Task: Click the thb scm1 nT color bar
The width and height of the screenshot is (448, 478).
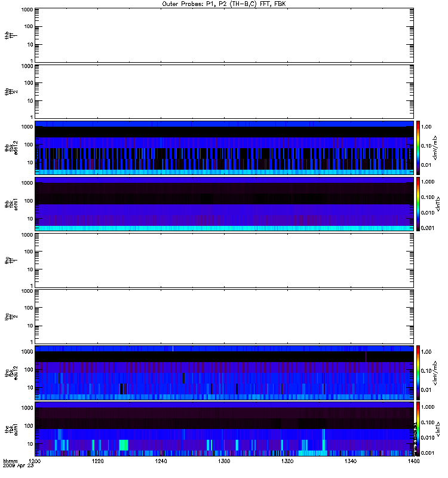Action: coord(418,204)
